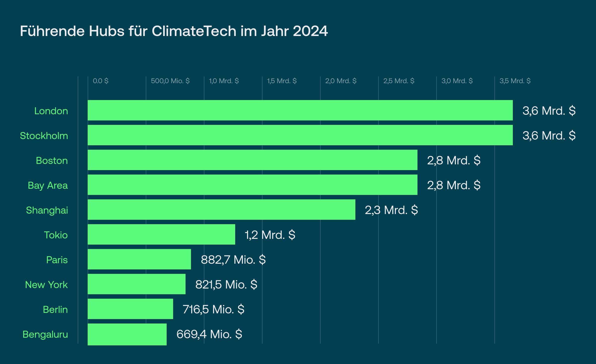Click the London bar in chart

tap(300, 110)
